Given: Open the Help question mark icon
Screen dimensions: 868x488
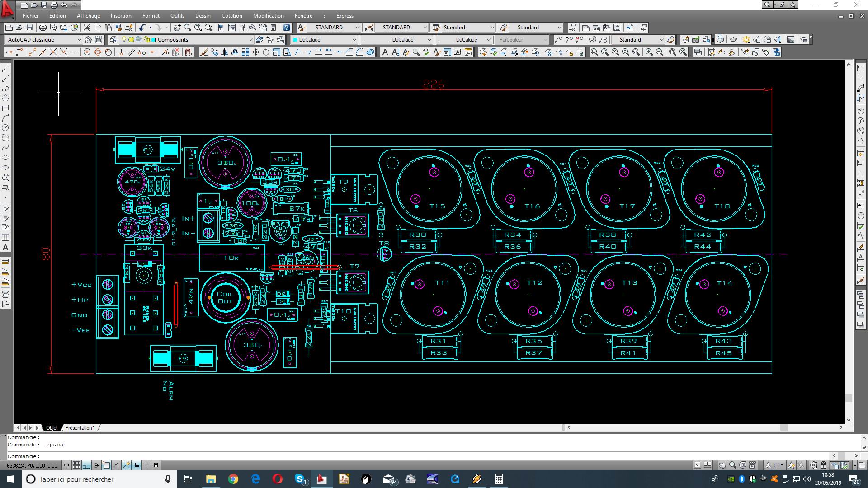Looking at the screenshot, I should 286,28.
